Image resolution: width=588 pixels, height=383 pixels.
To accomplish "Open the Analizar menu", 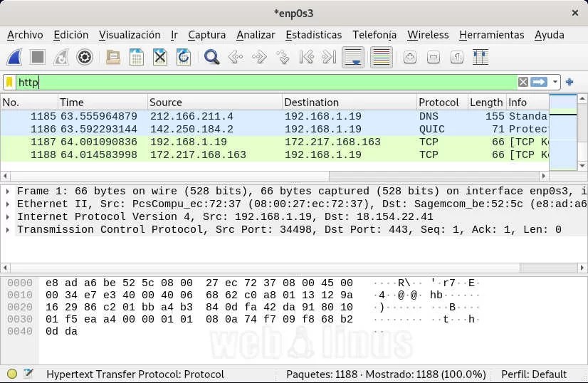I will [256, 35].
